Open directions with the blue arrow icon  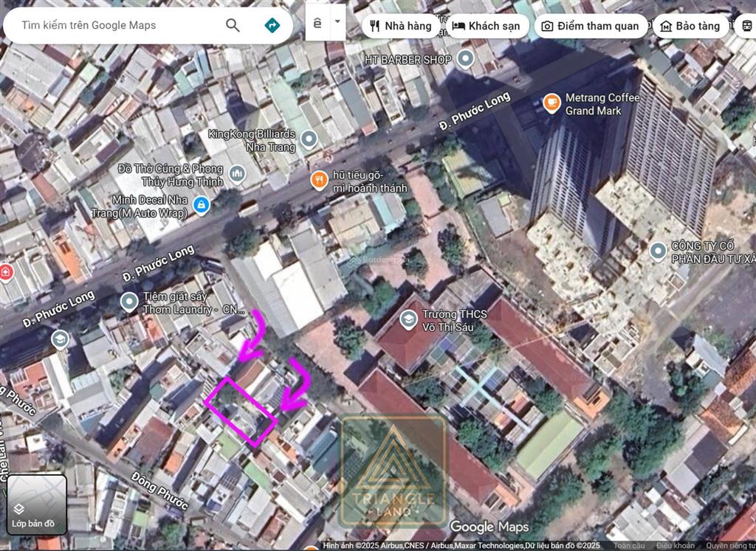[272, 25]
